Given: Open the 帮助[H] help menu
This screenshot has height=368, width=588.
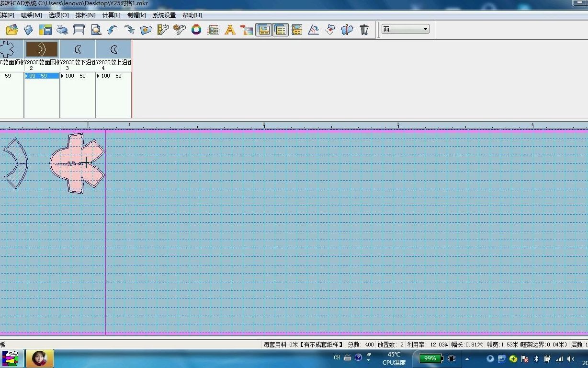Looking at the screenshot, I should pos(192,15).
